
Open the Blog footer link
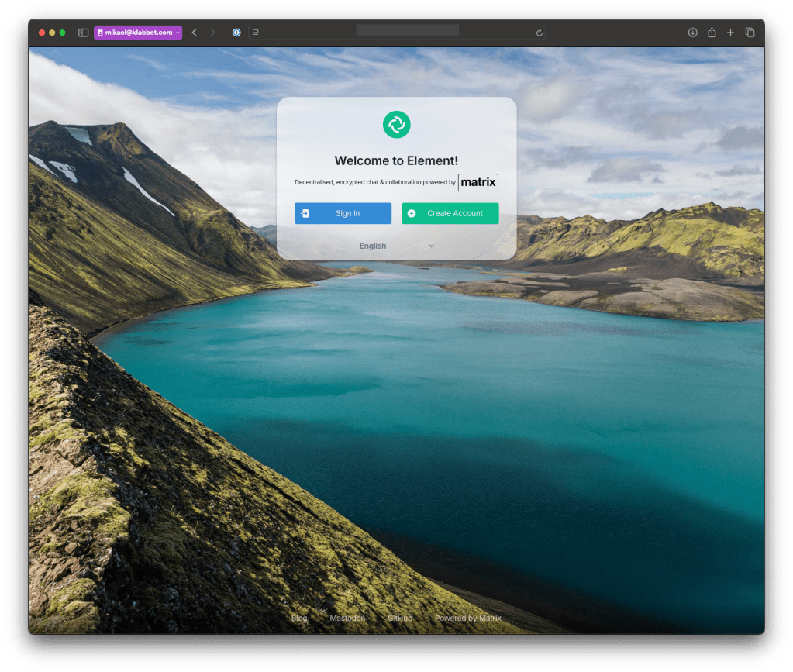click(x=299, y=619)
